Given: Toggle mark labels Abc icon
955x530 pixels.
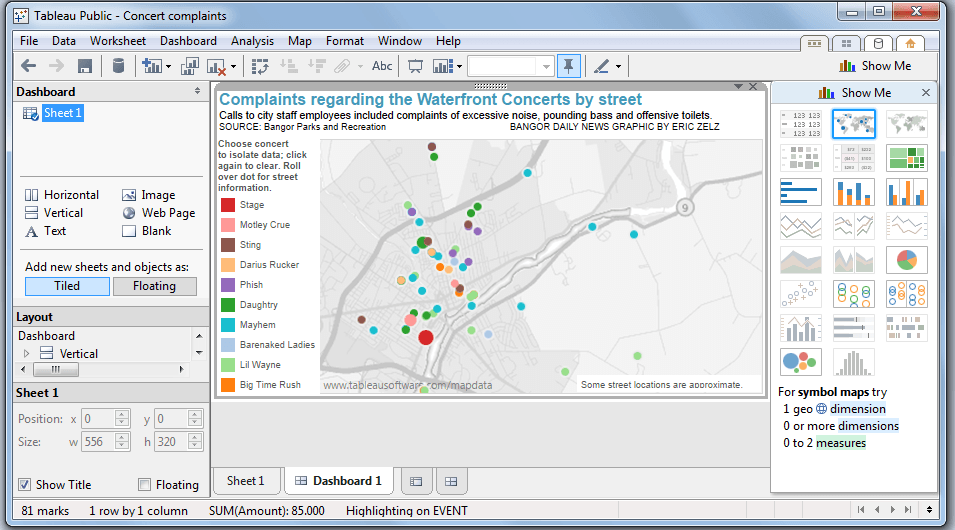Looking at the screenshot, I should [382, 66].
